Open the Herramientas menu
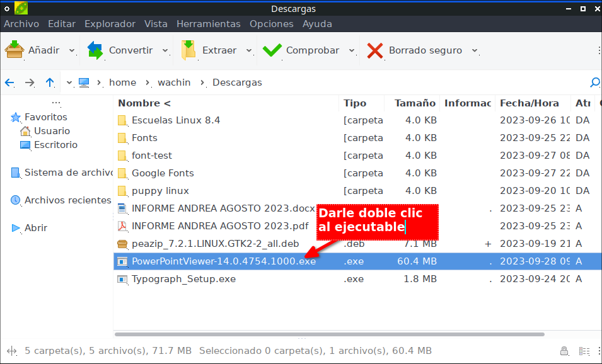 (x=209, y=24)
